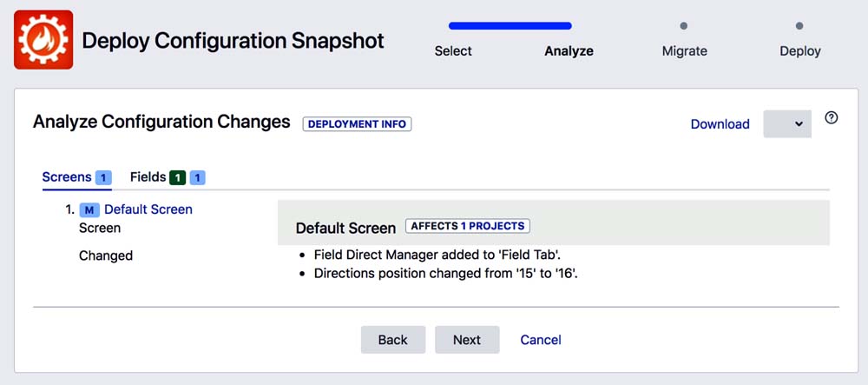Screen dimensions: 868x385
Task: Click the Deployment Info badge
Action: [x=357, y=123]
